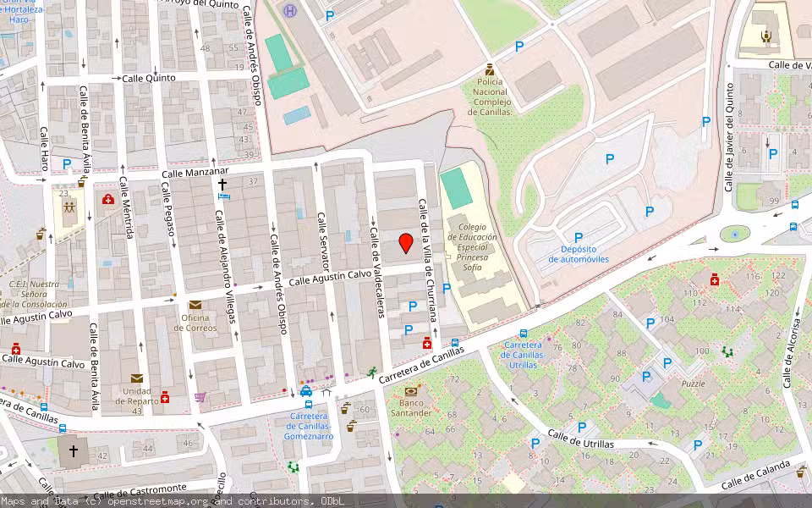Select the taxi stand icon

click(306, 390)
